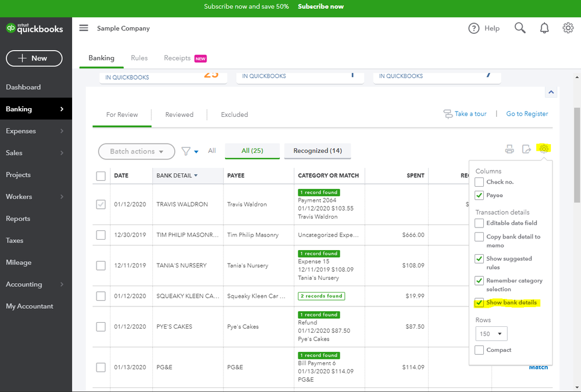
Task: Enable the Check no. column checkbox
Action: pos(479,182)
